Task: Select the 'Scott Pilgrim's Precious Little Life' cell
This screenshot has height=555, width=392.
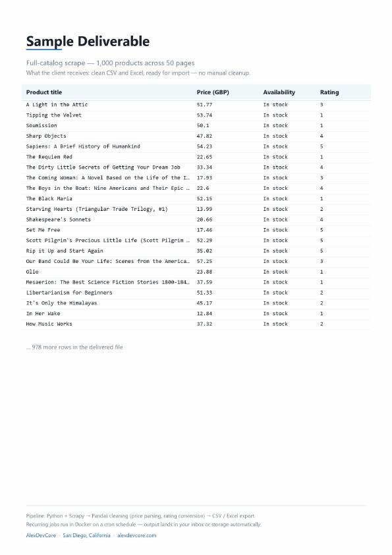Action: [108, 241]
